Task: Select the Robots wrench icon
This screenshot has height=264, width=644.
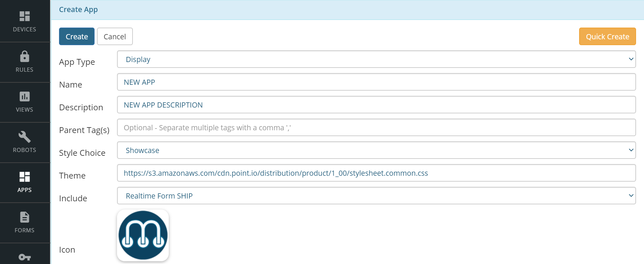Action: pos(25,137)
